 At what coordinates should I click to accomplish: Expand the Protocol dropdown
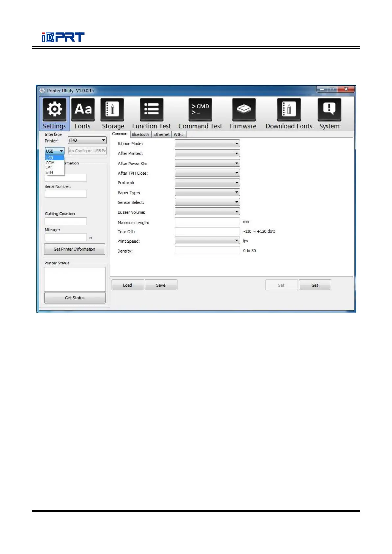pos(207,183)
